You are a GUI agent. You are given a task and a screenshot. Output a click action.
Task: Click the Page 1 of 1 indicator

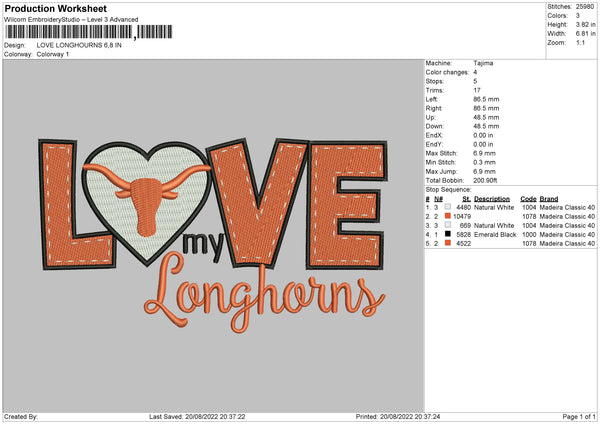click(579, 417)
